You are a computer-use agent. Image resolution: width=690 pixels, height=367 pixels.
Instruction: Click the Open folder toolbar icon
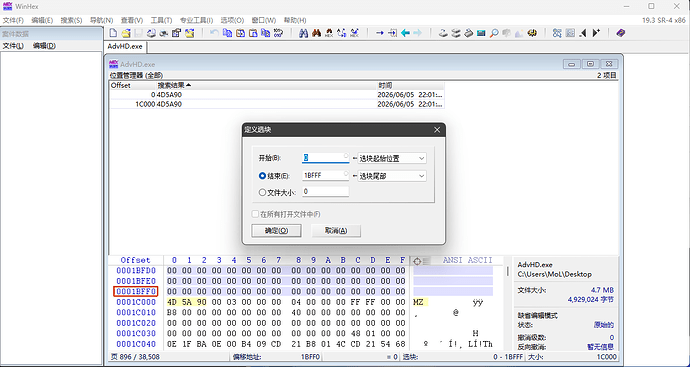coord(190,33)
